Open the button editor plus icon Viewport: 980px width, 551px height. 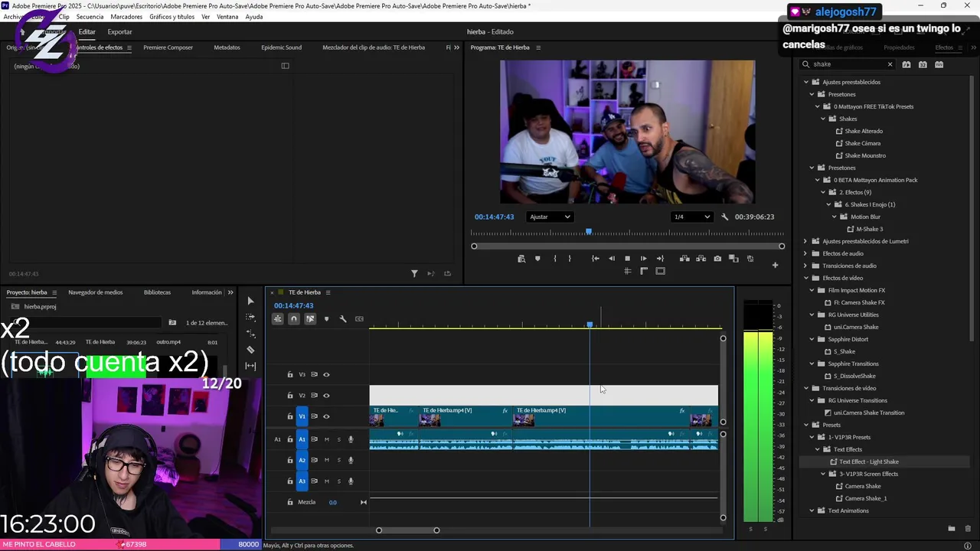[x=775, y=266]
